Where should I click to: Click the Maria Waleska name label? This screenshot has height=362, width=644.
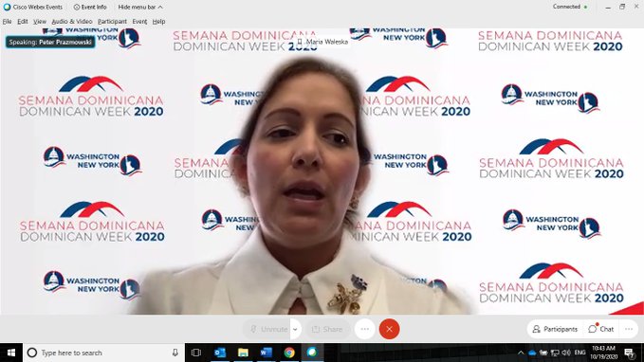point(322,42)
